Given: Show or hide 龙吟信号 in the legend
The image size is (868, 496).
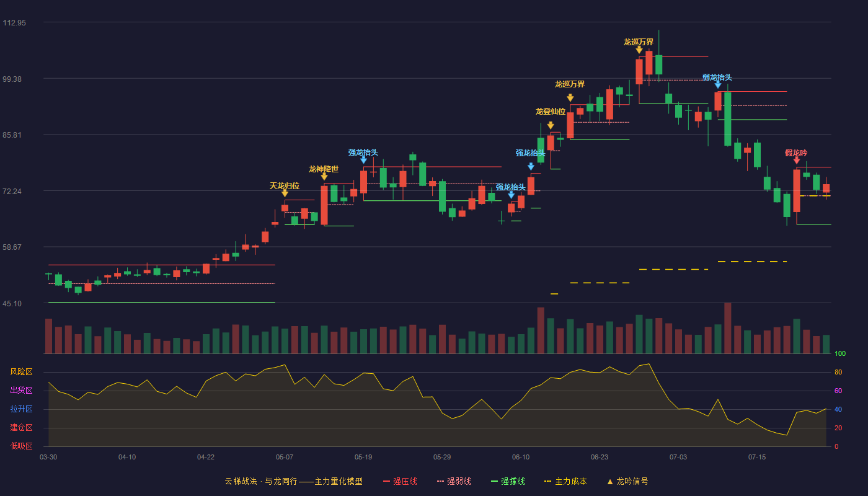Looking at the screenshot, I should click(x=627, y=481).
